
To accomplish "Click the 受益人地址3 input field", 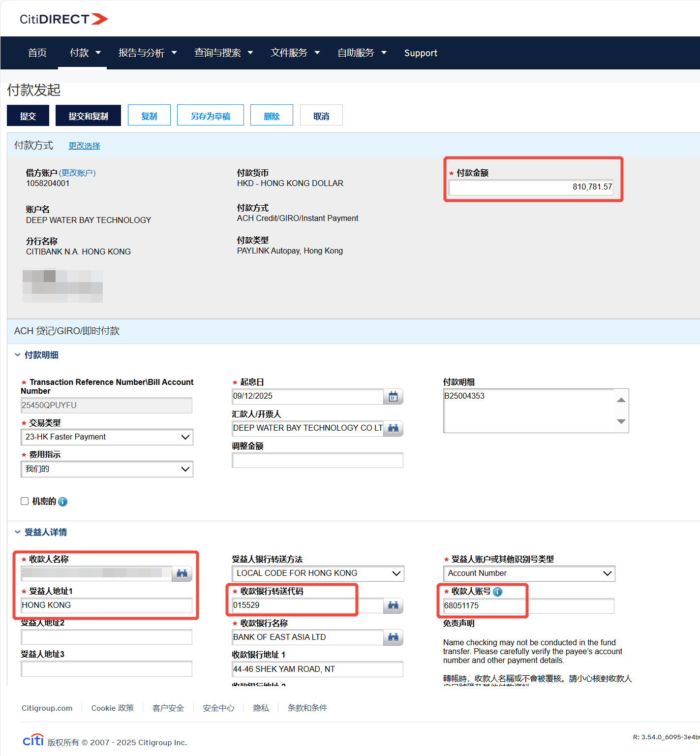I will pos(107,669).
